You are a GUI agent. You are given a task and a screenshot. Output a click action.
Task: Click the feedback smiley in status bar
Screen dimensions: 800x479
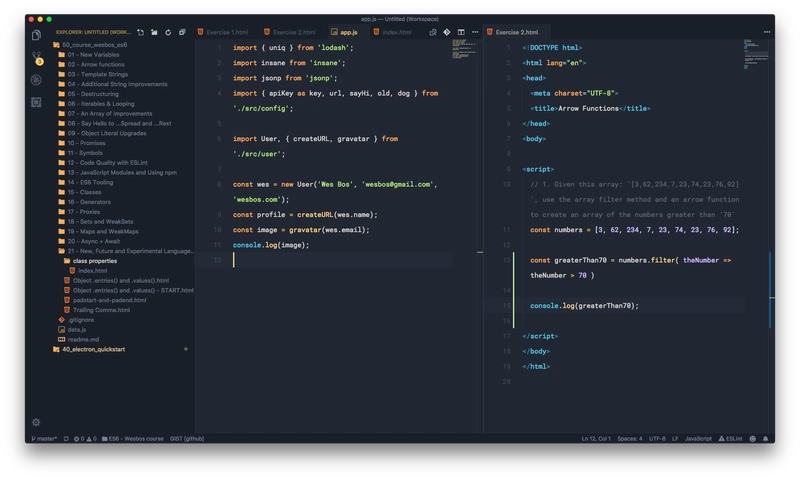click(x=753, y=438)
